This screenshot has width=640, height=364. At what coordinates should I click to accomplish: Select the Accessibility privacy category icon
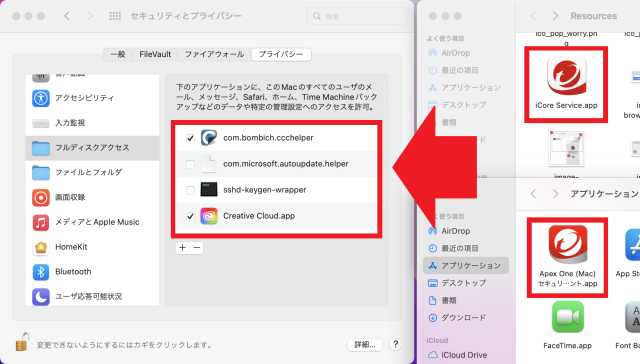pos(40,98)
